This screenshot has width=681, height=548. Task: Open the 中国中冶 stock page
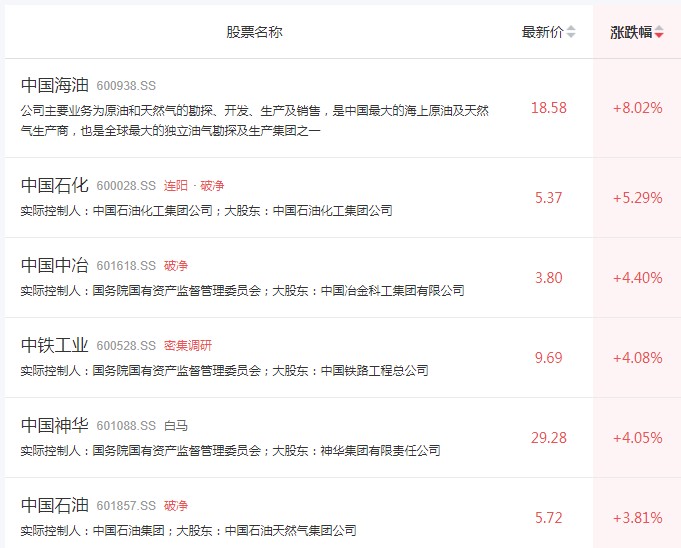[55, 265]
